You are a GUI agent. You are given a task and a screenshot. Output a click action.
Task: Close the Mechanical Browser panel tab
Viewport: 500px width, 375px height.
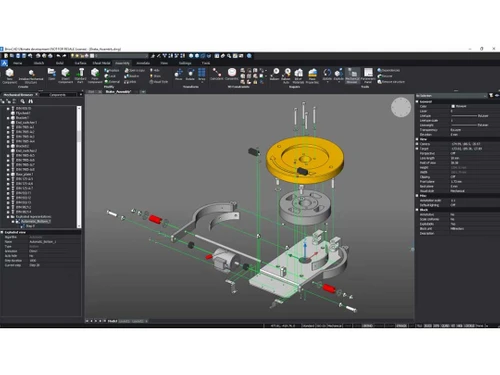[37, 95]
